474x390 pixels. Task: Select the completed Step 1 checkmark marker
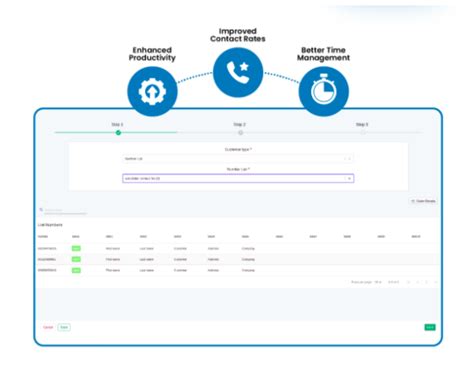point(118,133)
